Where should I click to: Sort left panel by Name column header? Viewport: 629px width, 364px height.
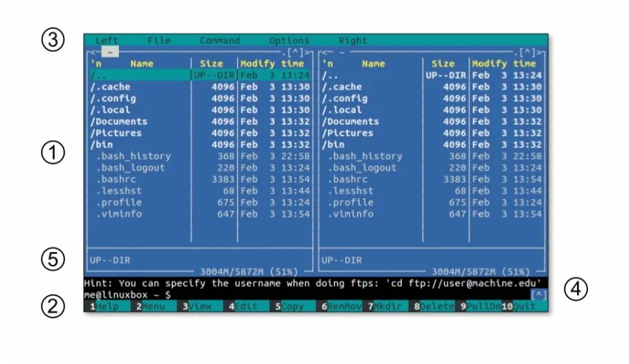coord(142,64)
